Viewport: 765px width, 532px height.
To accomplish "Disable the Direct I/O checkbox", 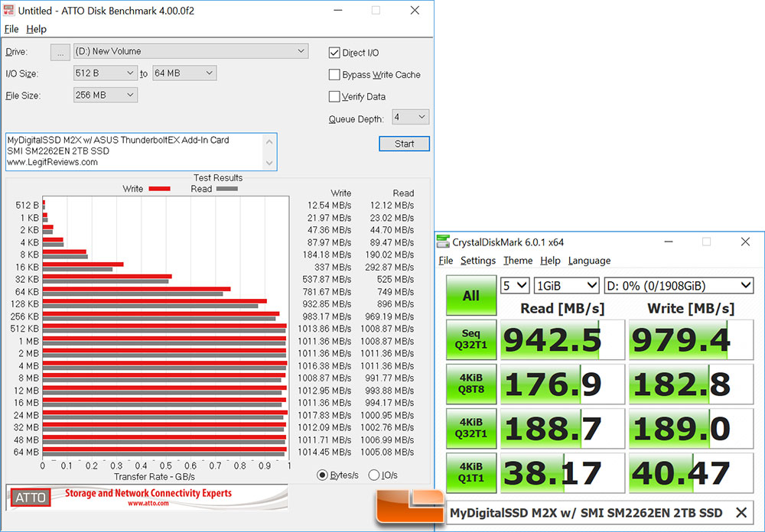I will (x=334, y=53).
